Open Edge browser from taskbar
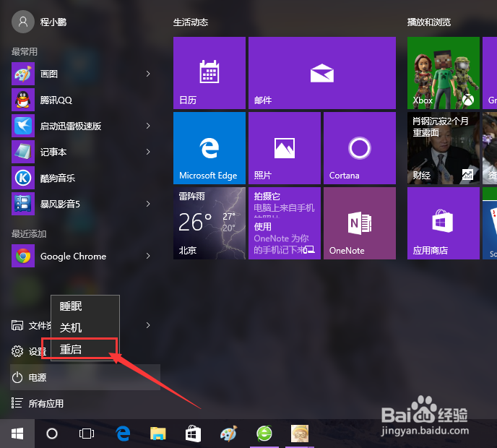497x448 pixels. (123, 434)
